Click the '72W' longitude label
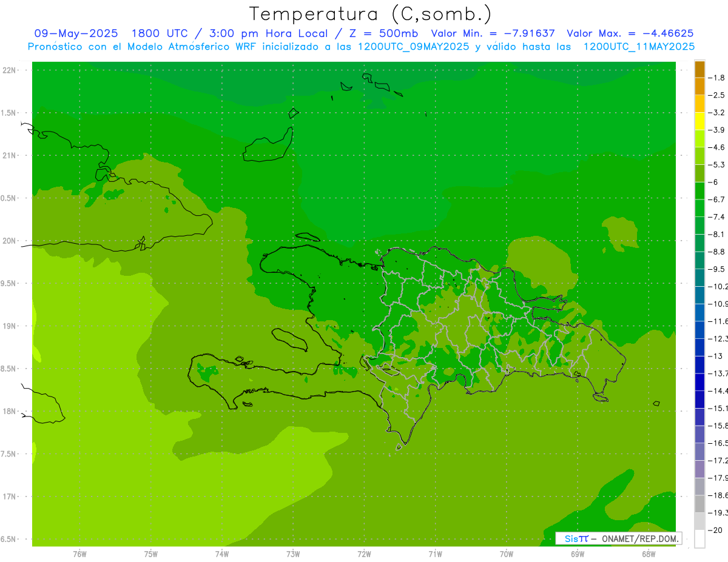 click(x=364, y=554)
